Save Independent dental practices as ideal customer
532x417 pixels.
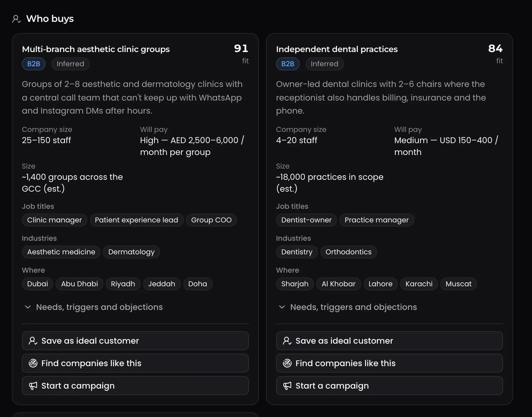[x=390, y=341]
